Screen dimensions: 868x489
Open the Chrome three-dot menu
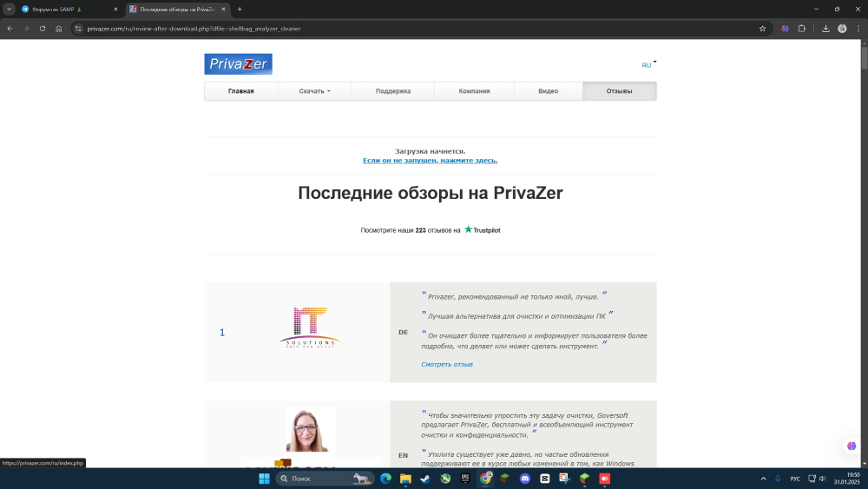pos(858,29)
